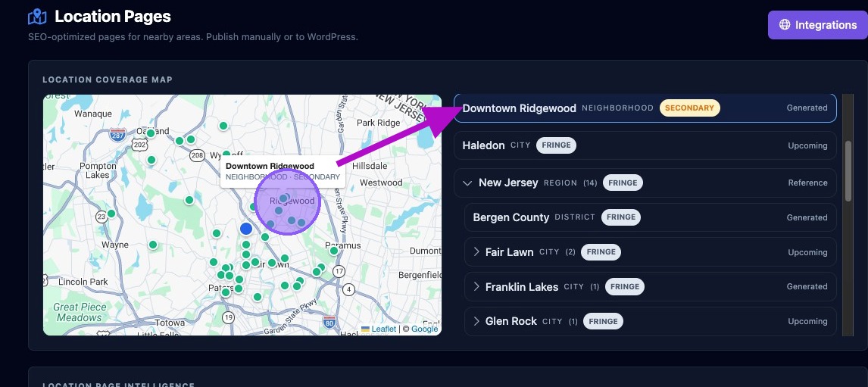This screenshot has height=387, width=868.
Task: Click the Generated status of Franklin Lakes
Action: (807, 287)
